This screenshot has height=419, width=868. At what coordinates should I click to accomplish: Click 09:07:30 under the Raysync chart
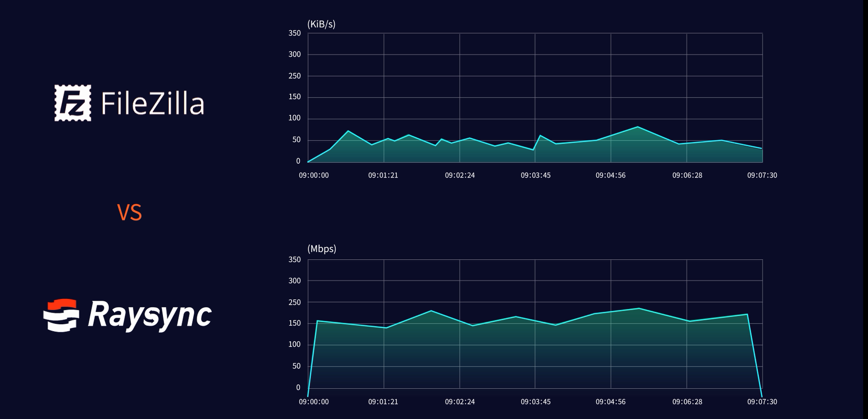(x=762, y=402)
